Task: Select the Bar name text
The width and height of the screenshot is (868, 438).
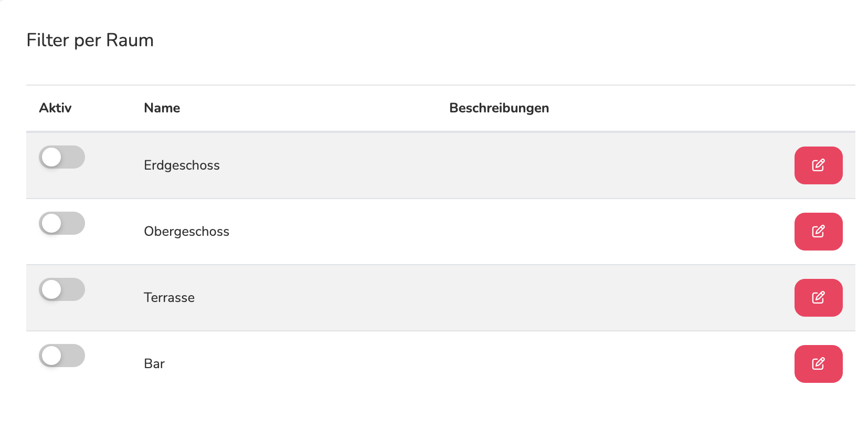Action: pos(154,364)
